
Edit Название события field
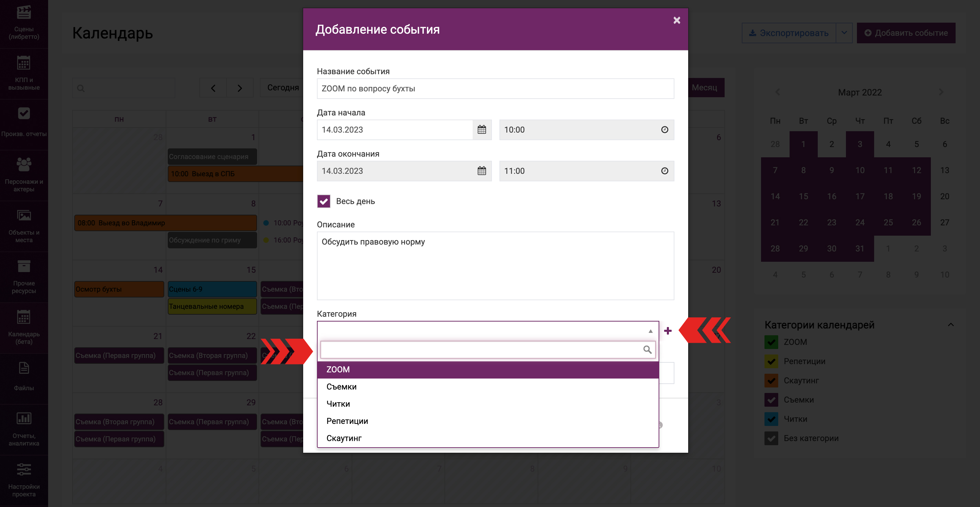pyautogui.click(x=495, y=89)
